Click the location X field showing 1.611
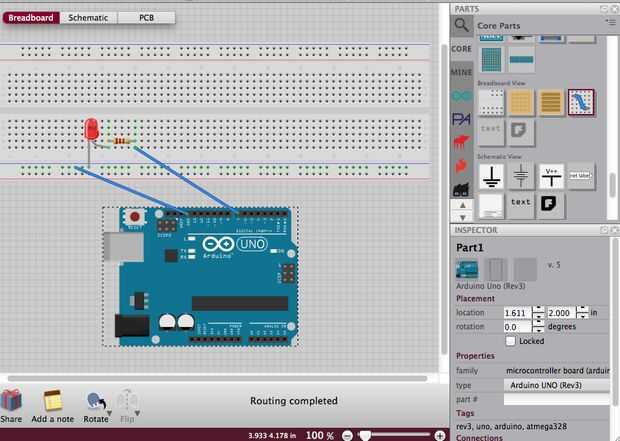The width and height of the screenshot is (620, 441). coord(518,313)
